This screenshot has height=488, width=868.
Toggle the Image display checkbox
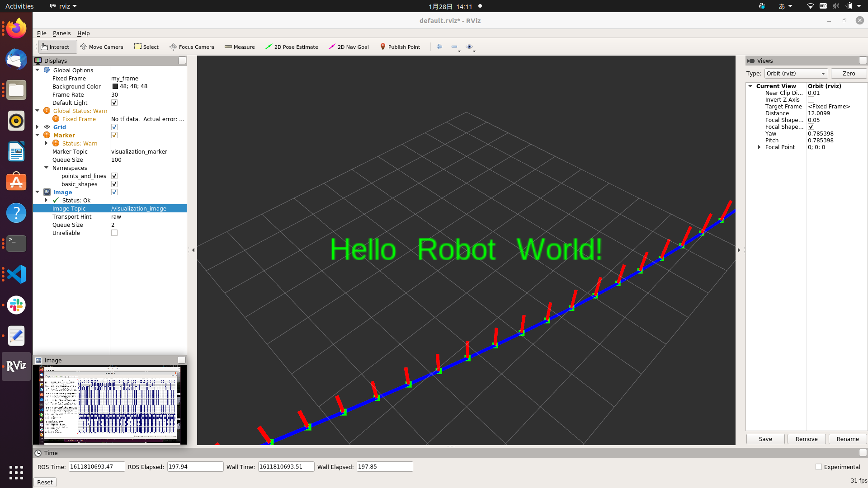pos(114,192)
